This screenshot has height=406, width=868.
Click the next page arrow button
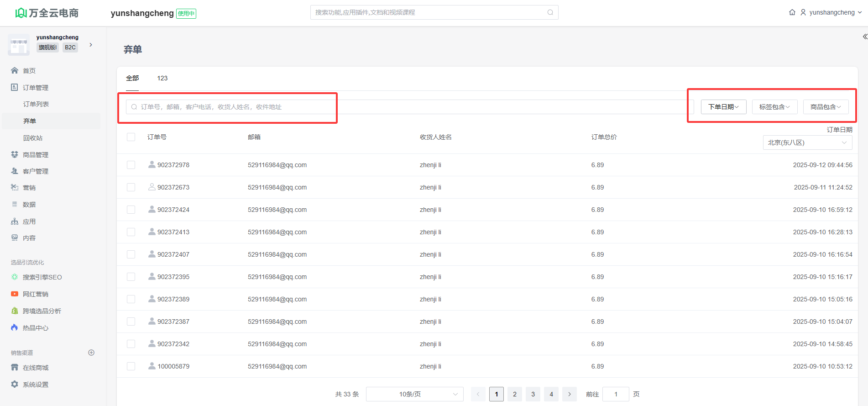tap(569, 394)
